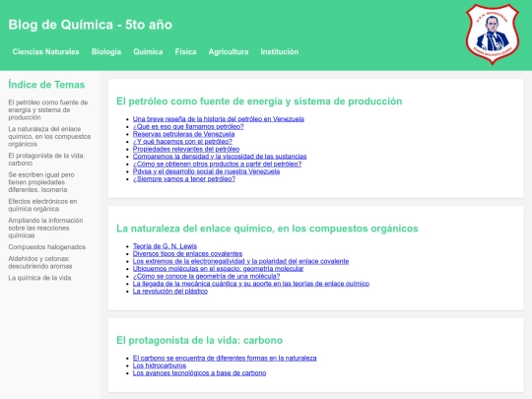This screenshot has height=399, width=532.
Task: Open the Ciencias Naturales menu item
Action: [45, 52]
